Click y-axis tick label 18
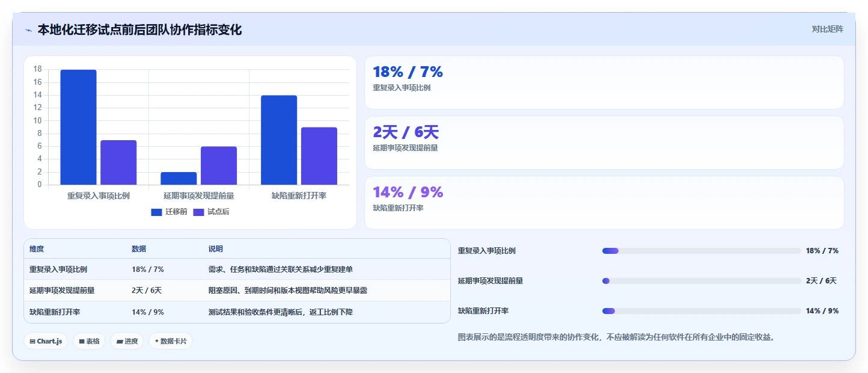This screenshot has height=373, width=868. point(37,69)
